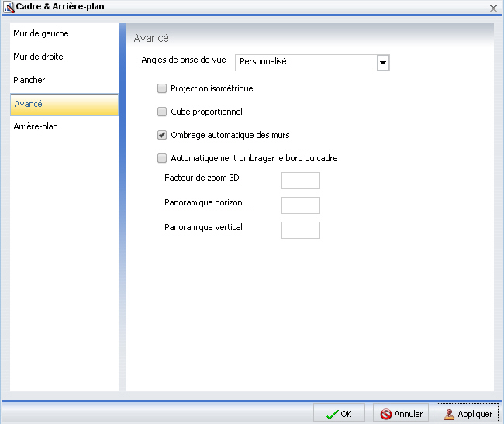Select the Plancher section
Viewport: 504px width, 424px height.
64,80
